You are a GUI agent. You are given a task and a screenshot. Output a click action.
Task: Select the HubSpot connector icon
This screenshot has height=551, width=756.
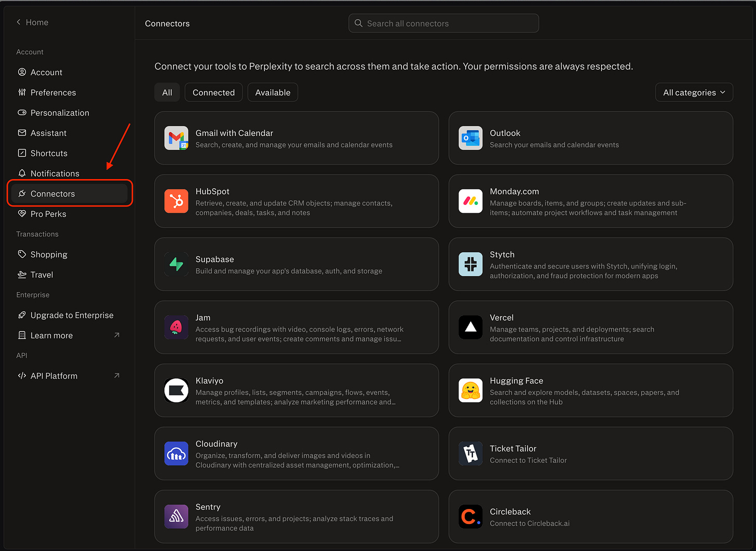pyautogui.click(x=176, y=201)
